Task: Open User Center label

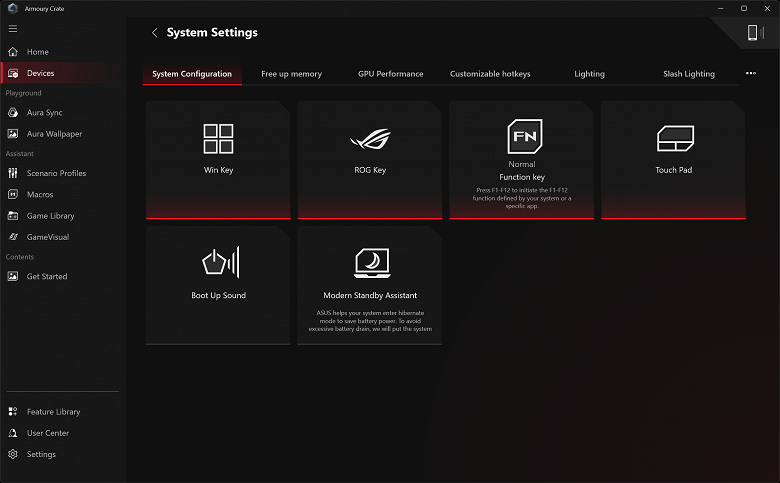Action: click(48, 433)
